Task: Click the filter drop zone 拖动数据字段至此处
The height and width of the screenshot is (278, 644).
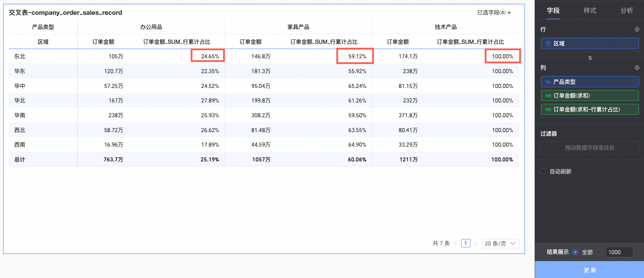Action: point(590,148)
